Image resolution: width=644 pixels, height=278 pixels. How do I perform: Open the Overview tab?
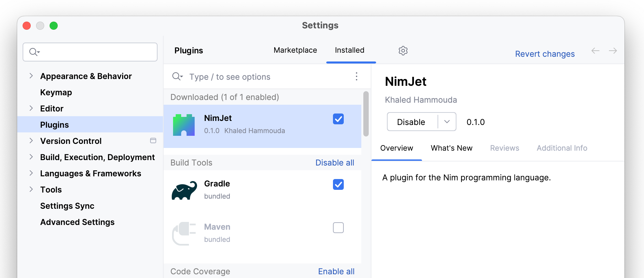pos(396,148)
